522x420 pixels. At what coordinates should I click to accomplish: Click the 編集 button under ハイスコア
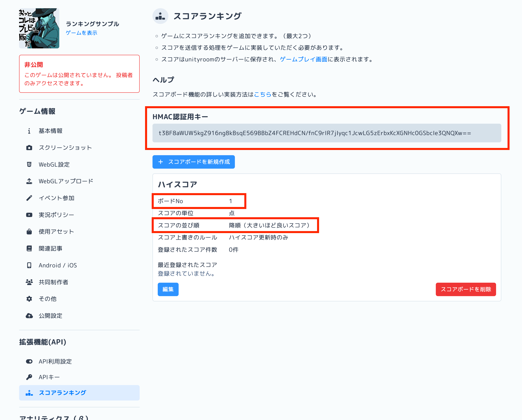coord(168,289)
